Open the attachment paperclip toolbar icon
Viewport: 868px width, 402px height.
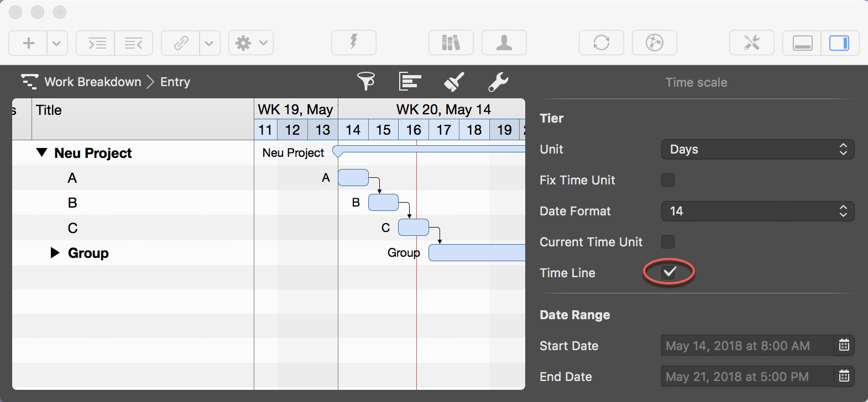tap(179, 43)
